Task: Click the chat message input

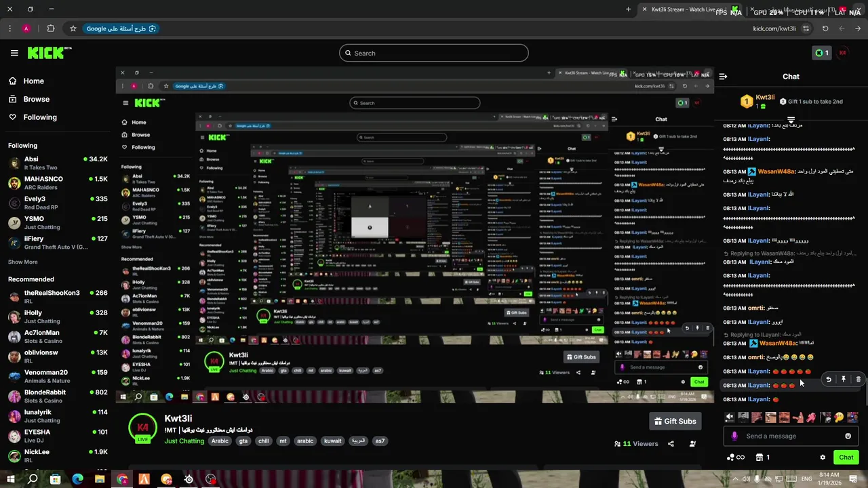Action: point(791,436)
